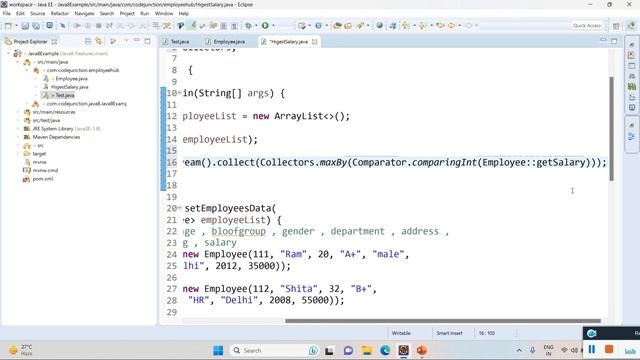
Task: Click the New file wizard icon
Action: point(8,25)
